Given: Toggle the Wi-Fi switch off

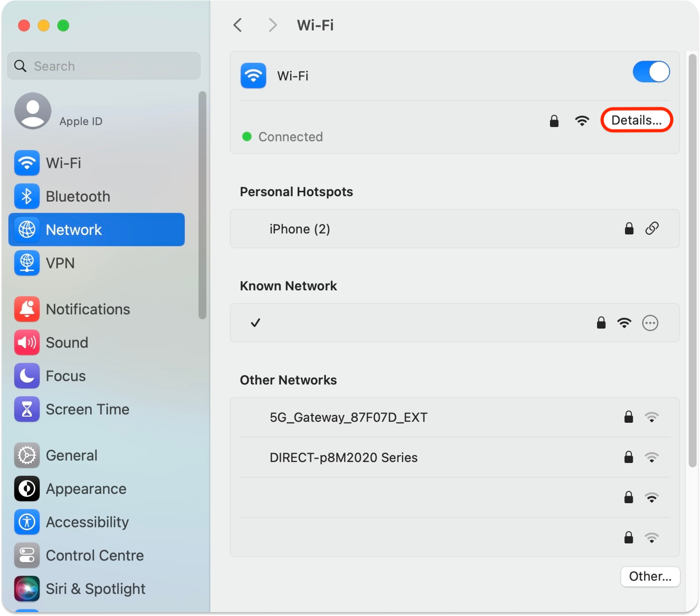Looking at the screenshot, I should [x=651, y=72].
